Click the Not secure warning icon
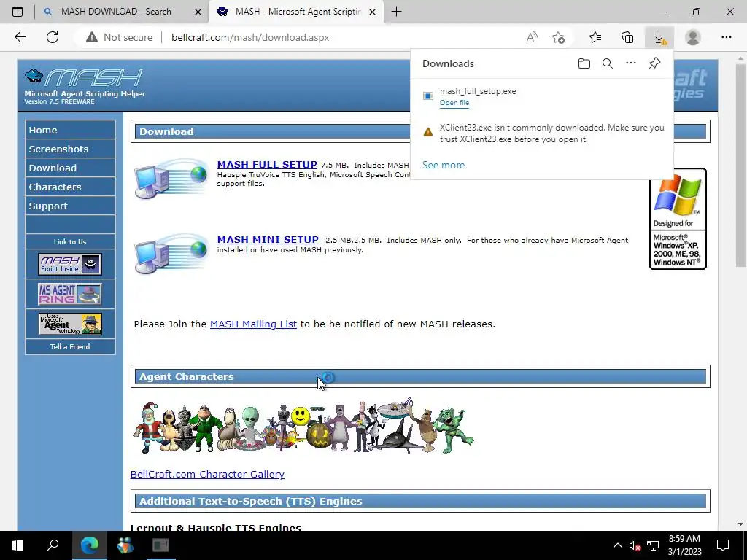This screenshot has height=560, width=747. (x=91, y=37)
